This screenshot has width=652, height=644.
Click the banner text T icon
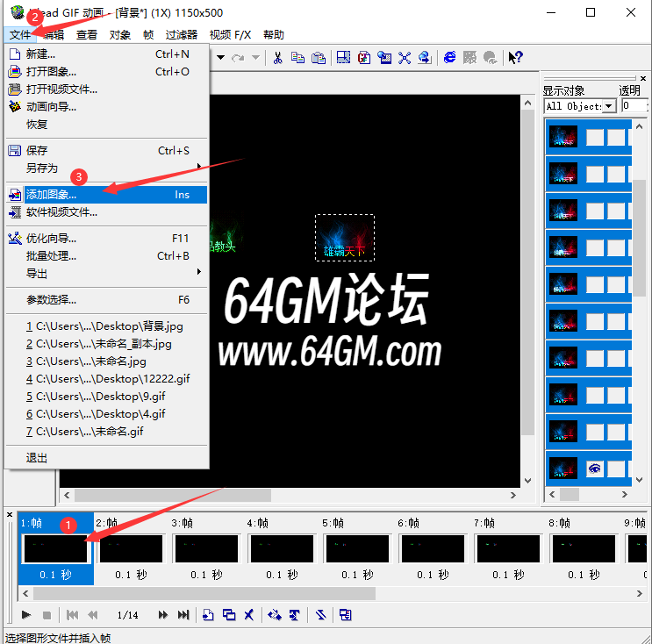click(x=294, y=614)
